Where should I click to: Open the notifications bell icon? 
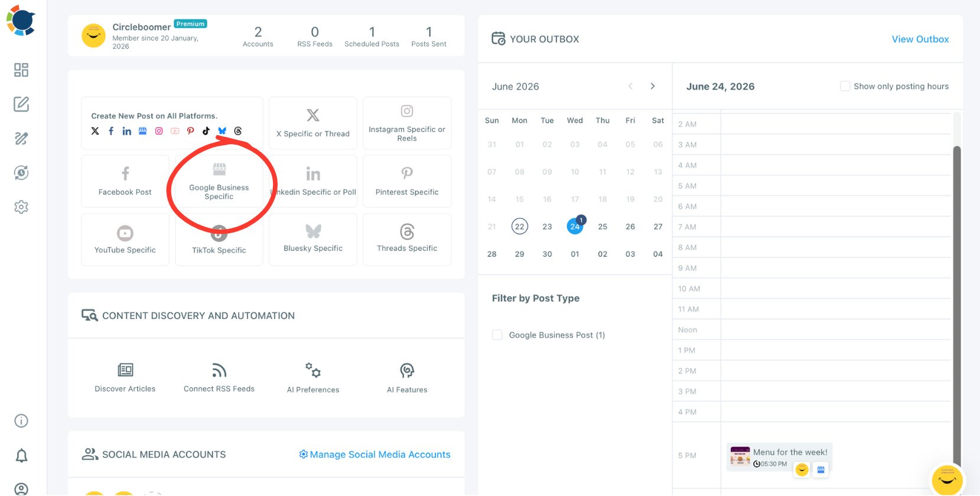(21, 456)
